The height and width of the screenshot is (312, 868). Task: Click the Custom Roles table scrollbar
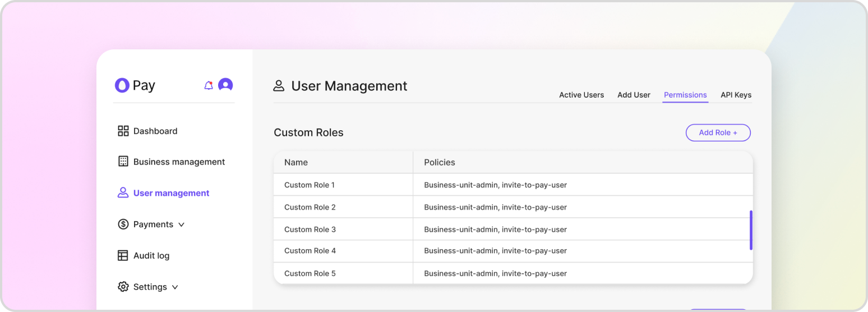point(751,230)
